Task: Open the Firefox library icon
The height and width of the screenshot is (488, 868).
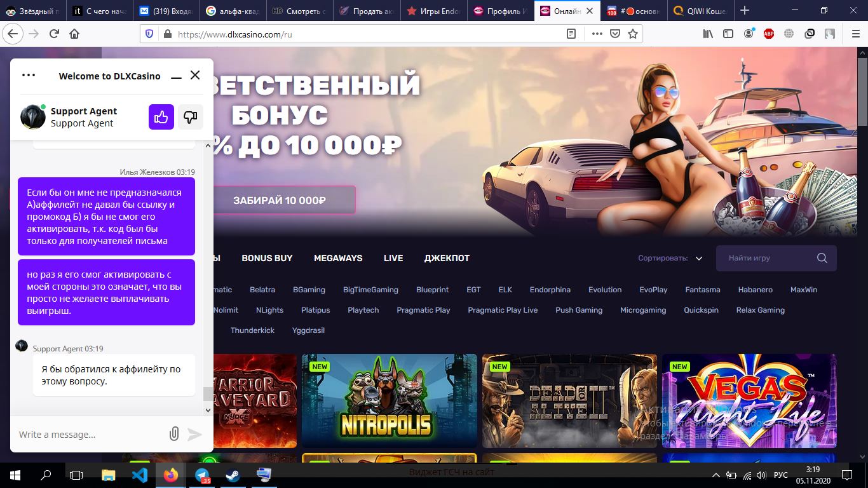Action: [708, 34]
